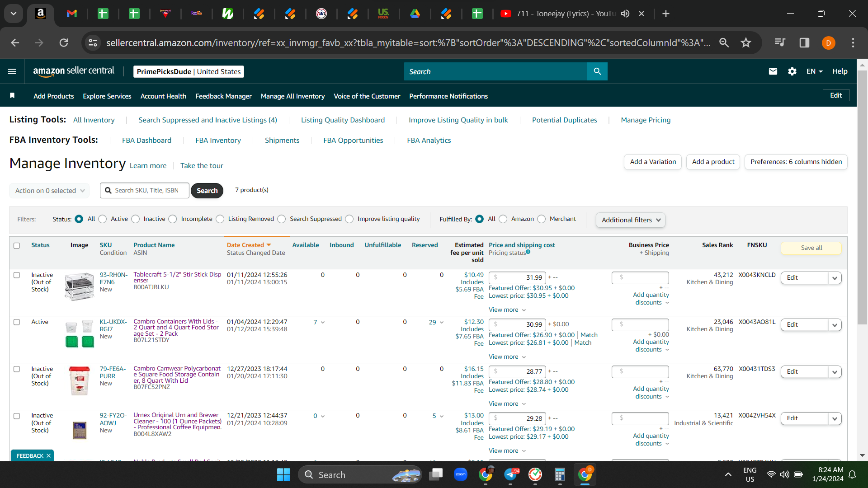Screen dimensions: 868x488
Task: Open Performance Notifications menu item
Action: 448,96
